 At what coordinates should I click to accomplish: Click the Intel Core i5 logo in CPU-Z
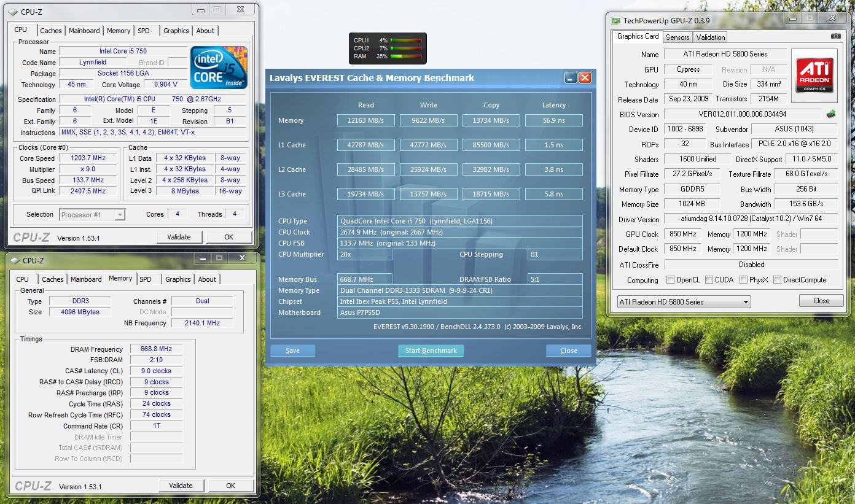pyautogui.click(x=219, y=67)
